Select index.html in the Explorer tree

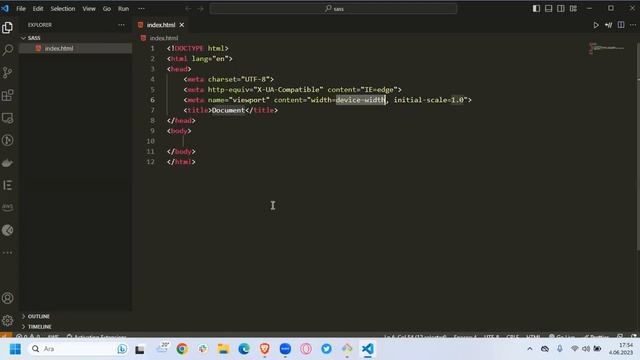point(76,48)
